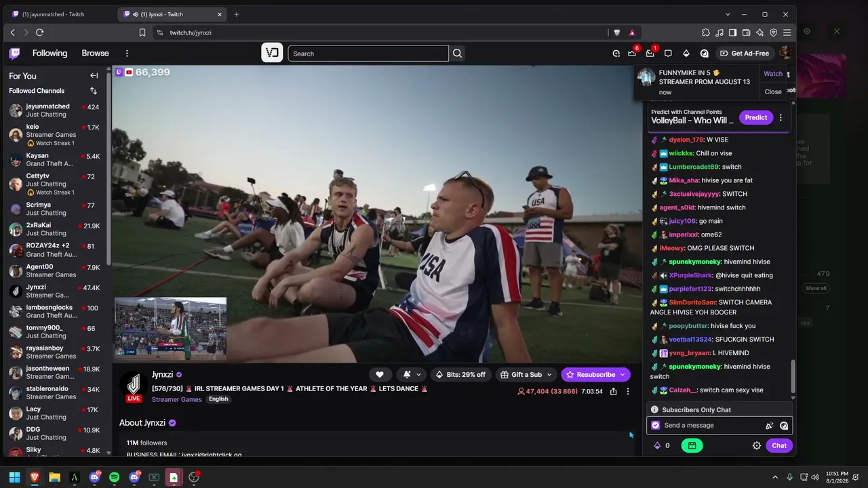This screenshot has height=488, width=868.
Task: Open prediction options three-dot menu
Action: [x=781, y=117]
